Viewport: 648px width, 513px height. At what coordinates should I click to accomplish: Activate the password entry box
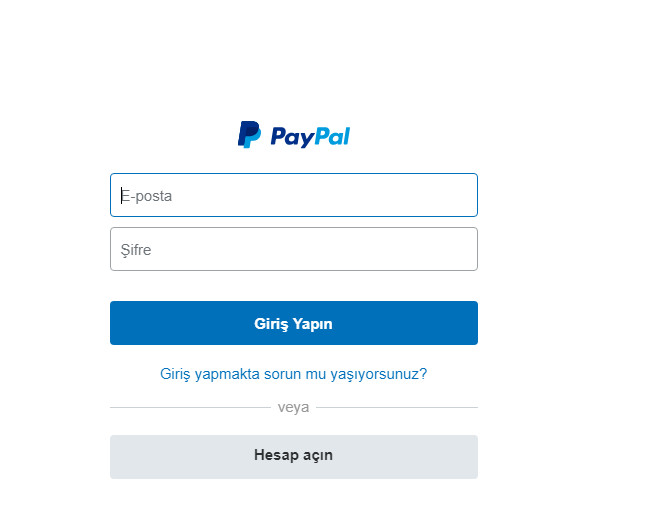(x=294, y=249)
